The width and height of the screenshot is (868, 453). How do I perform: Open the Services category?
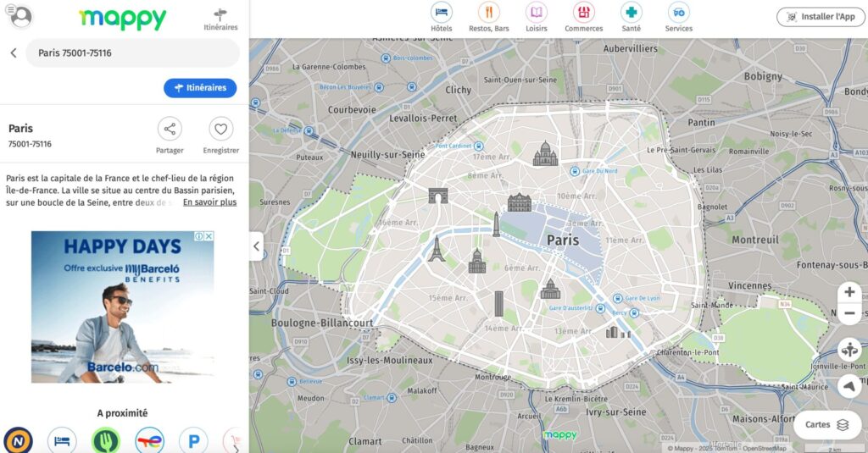pyautogui.click(x=678, y=13)
